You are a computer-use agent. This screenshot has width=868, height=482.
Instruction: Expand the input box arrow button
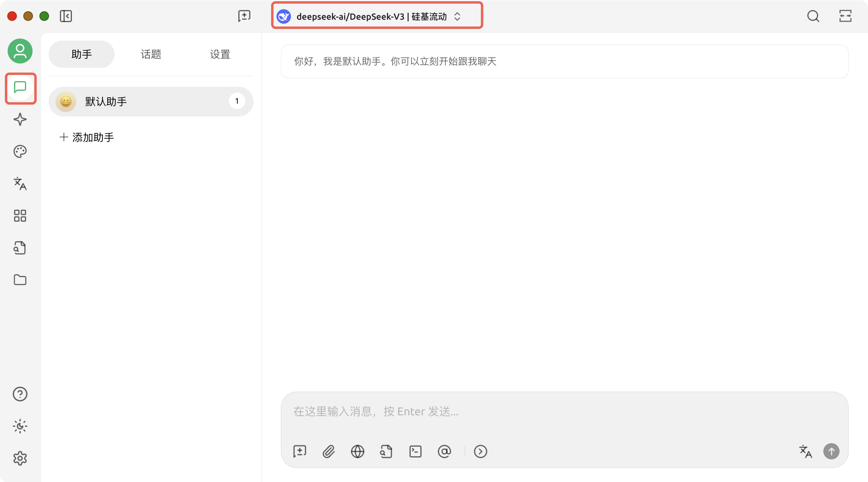pos(481,451)
